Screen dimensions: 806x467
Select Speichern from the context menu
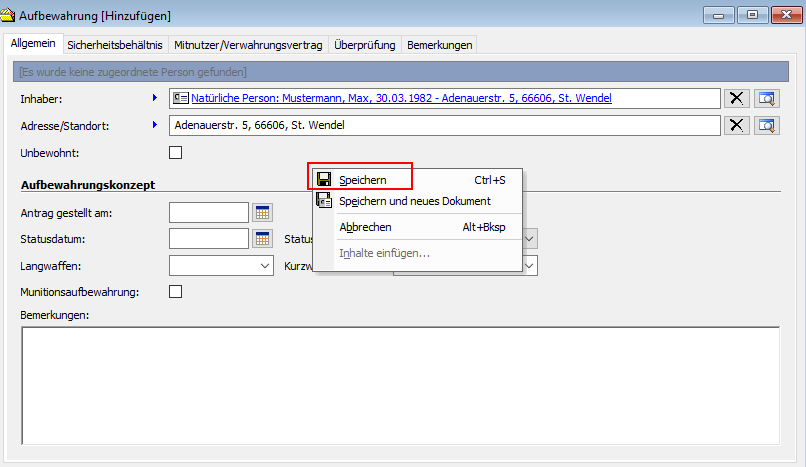tap(362, 180)
